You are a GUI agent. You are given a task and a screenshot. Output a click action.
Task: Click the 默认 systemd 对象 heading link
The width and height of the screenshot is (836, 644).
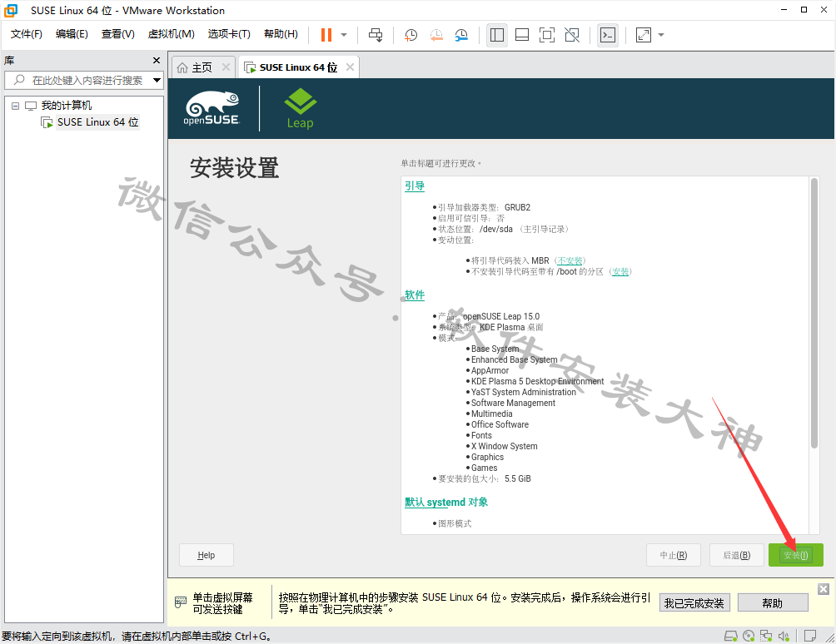point(446,502)
